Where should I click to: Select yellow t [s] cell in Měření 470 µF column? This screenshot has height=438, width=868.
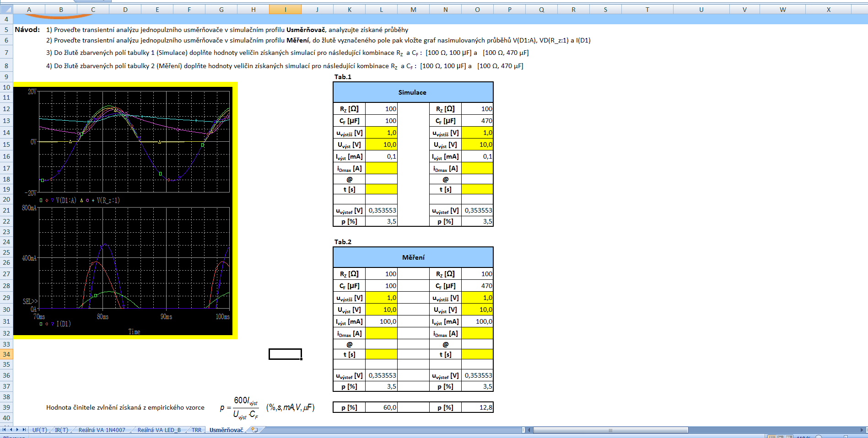point(477,354)
